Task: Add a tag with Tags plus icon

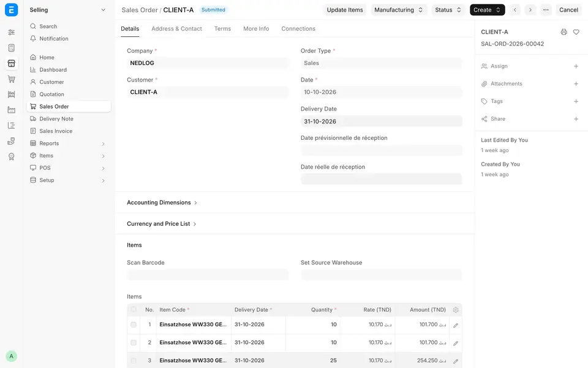Action: tap(576, 101)
